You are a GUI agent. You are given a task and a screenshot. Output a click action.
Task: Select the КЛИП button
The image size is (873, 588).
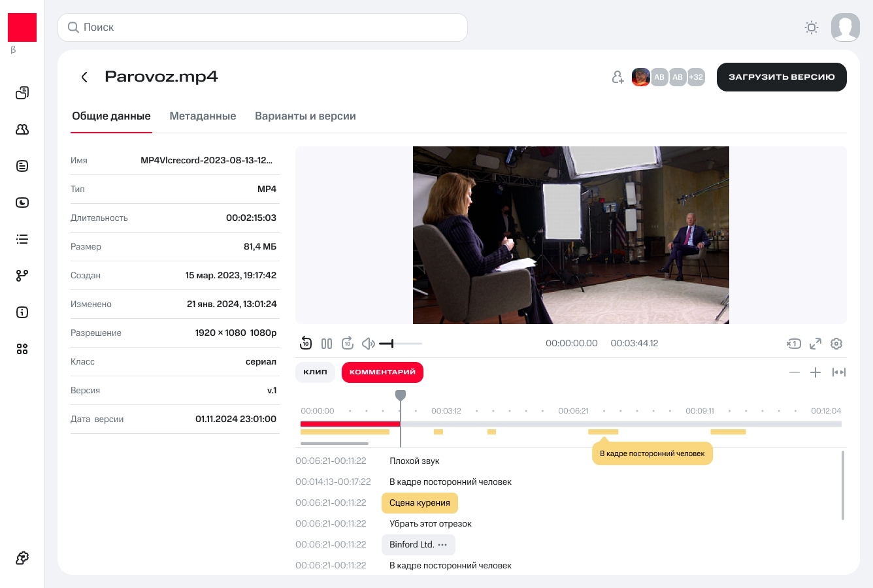[x=315, y=372]
